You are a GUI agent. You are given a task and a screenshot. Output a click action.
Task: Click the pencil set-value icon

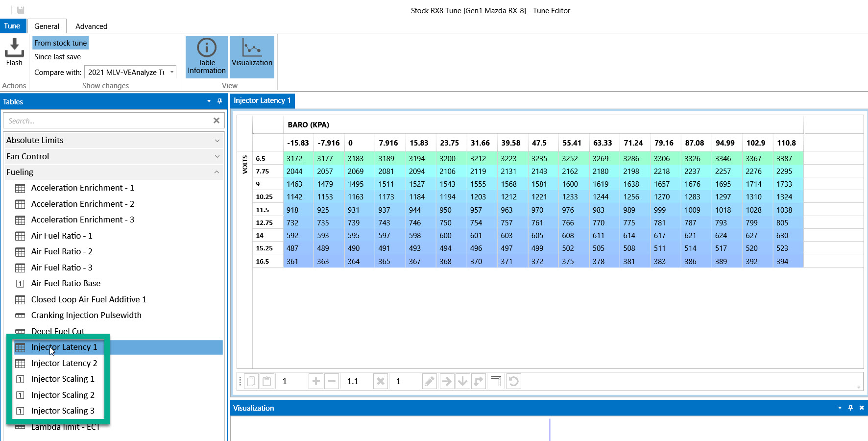429,381
